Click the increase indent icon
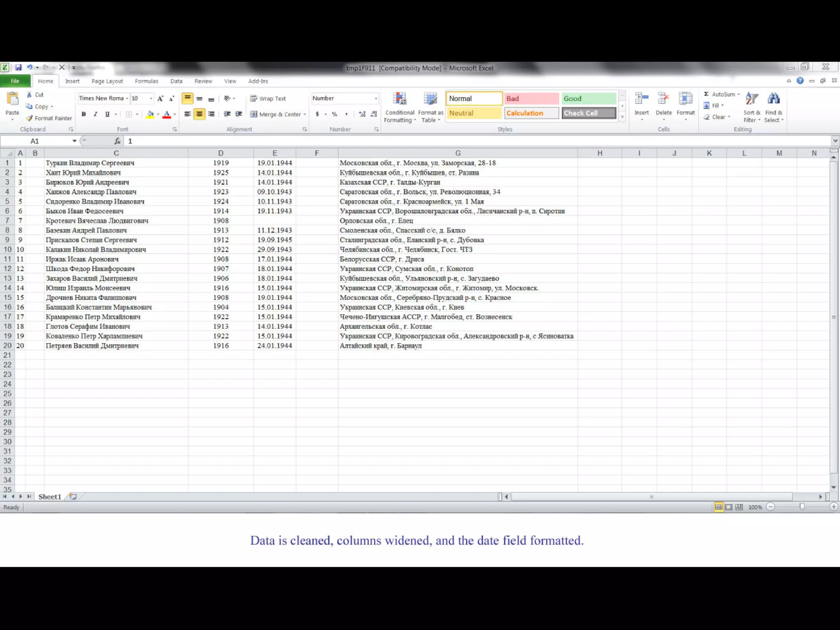Image resolution: width=840 pixels, height=630 pixels. pyautogui.click(x=239, y=114)
